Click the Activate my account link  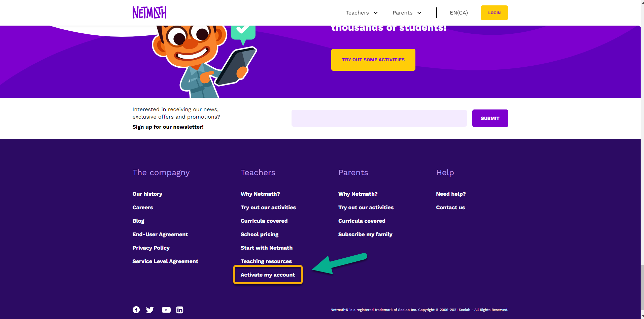(268, 275)
